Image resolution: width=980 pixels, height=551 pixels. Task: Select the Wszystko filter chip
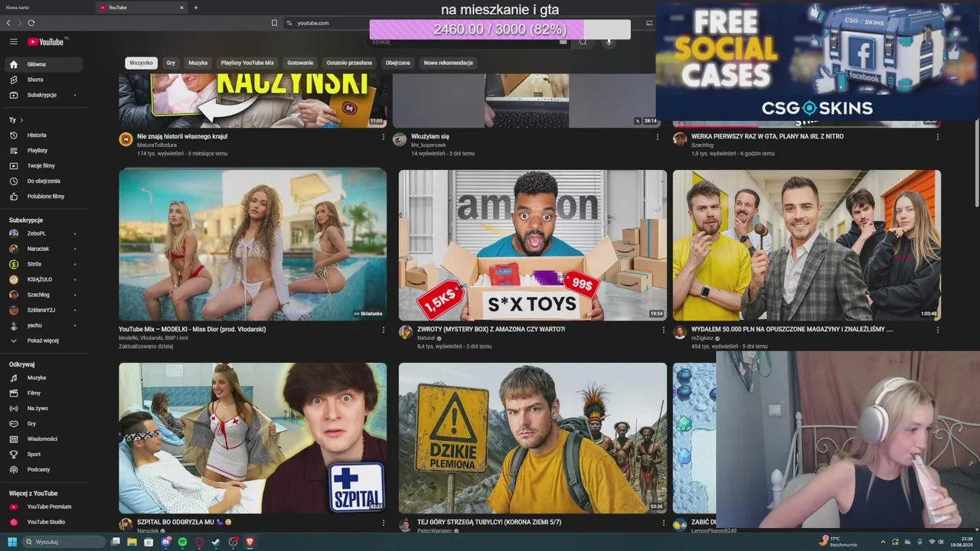pyautogui.click(x=141, y=63)
